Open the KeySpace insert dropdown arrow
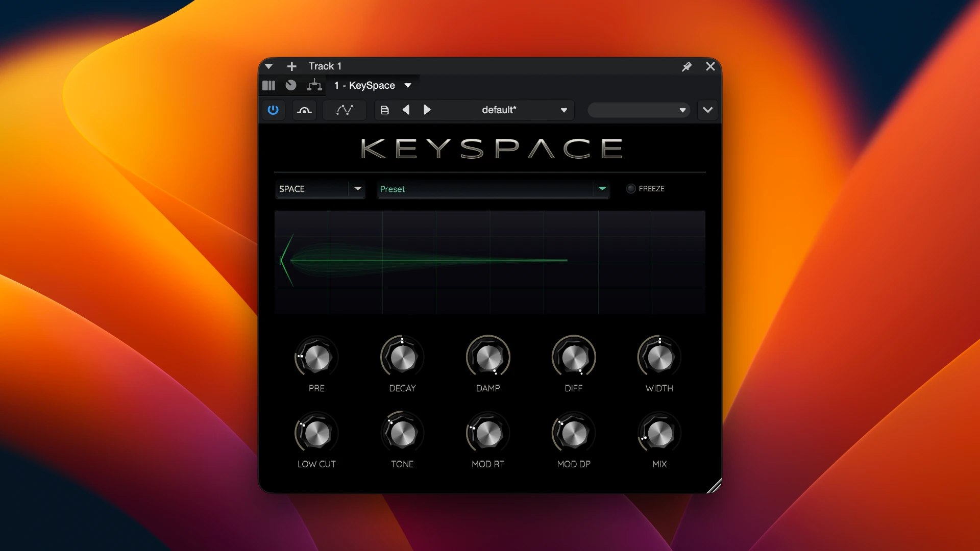The image size is (980, 551). tap(408, 85)
